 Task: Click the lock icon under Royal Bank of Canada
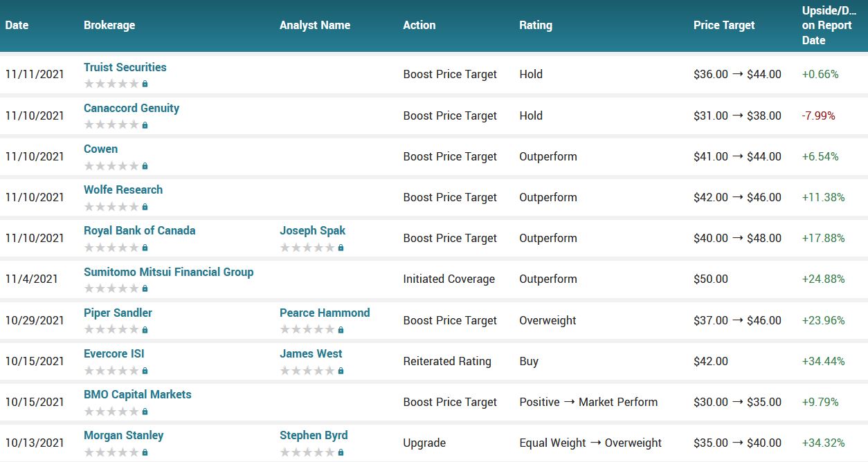pyautogui.click(x=145, y=248)
